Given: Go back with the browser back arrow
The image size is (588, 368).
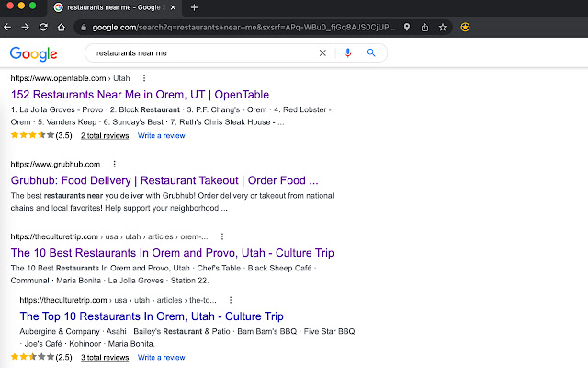Looking at the screenshot, I should click(7, 27).
